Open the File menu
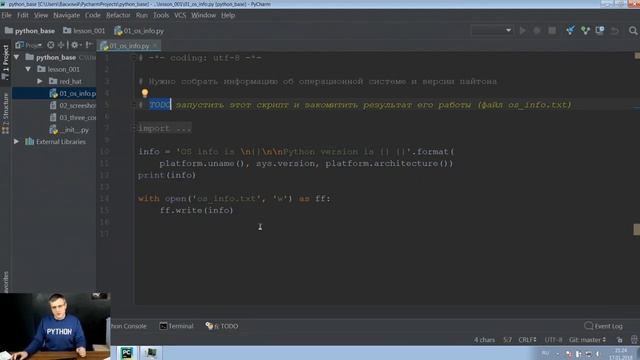The width and height of the screenshot is (640, 360). (7, 15)
